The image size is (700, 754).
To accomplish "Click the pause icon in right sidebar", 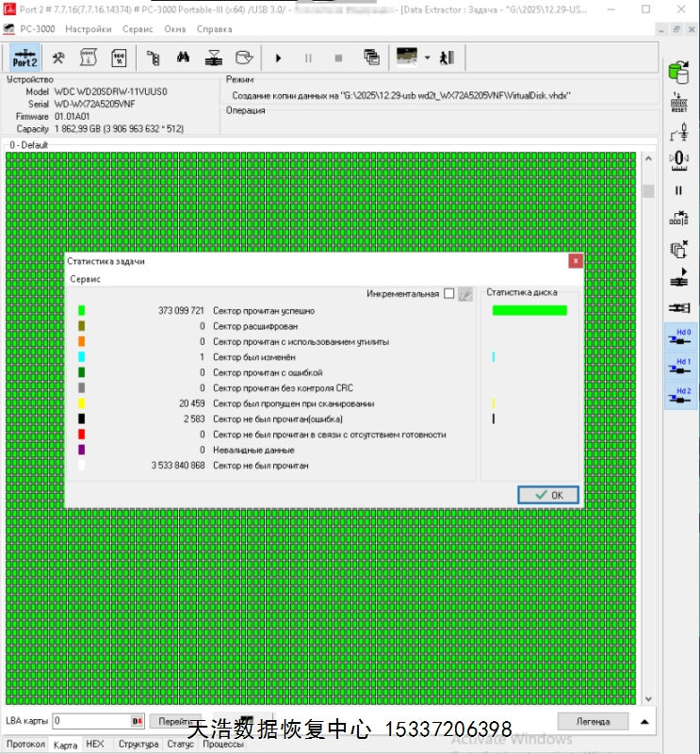I will [x=678, y=190].
